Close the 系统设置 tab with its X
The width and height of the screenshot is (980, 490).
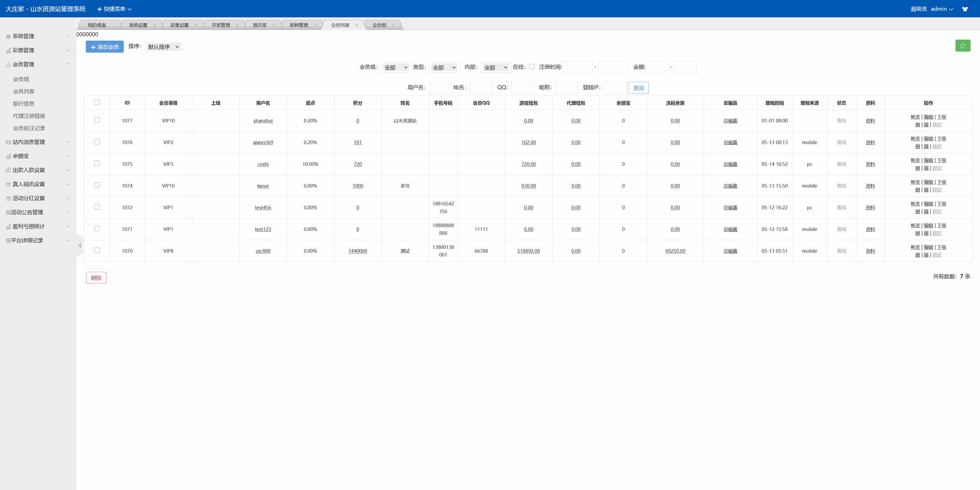coord(154,25)
